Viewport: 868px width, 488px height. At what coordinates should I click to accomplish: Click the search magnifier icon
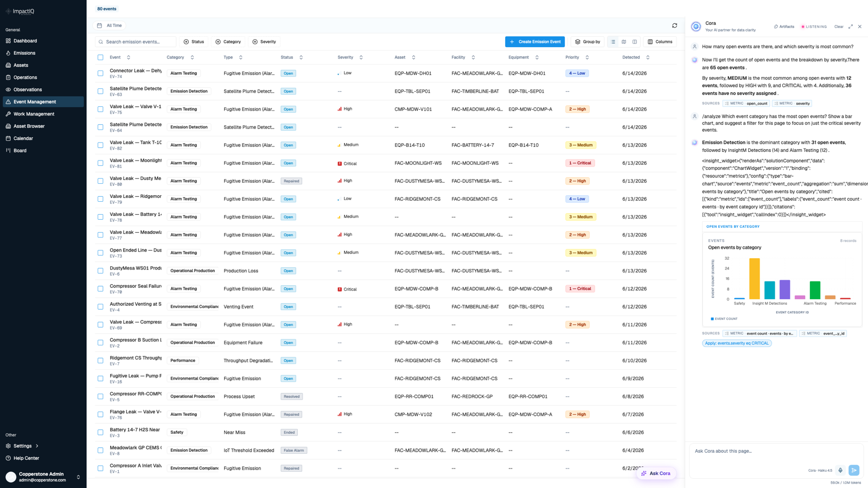pos(100,42)
